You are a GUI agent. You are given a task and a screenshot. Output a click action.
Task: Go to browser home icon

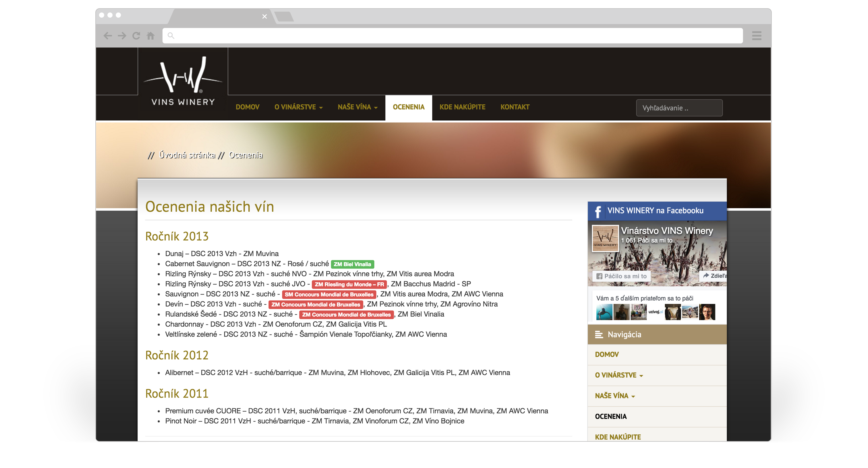pos(151,36)
